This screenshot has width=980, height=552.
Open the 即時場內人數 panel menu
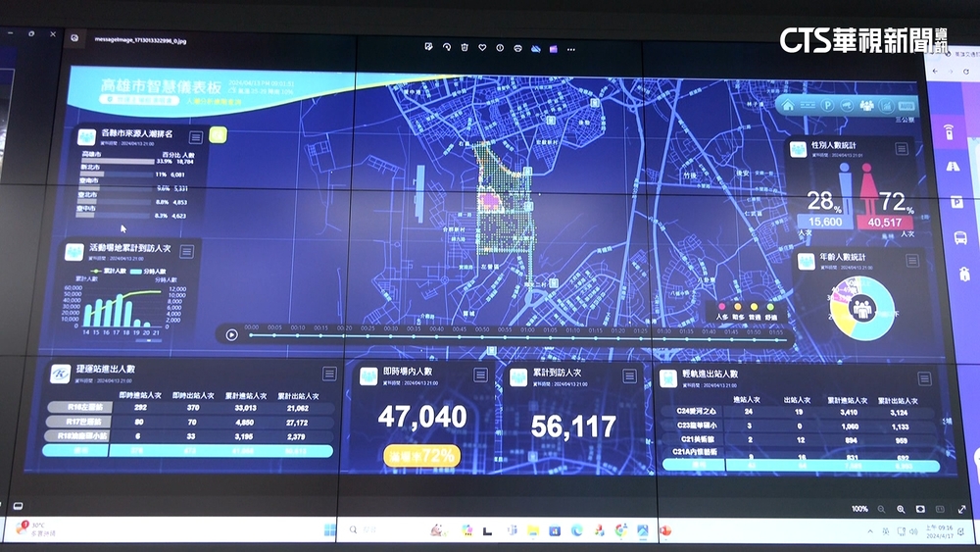tap(480, 375)
